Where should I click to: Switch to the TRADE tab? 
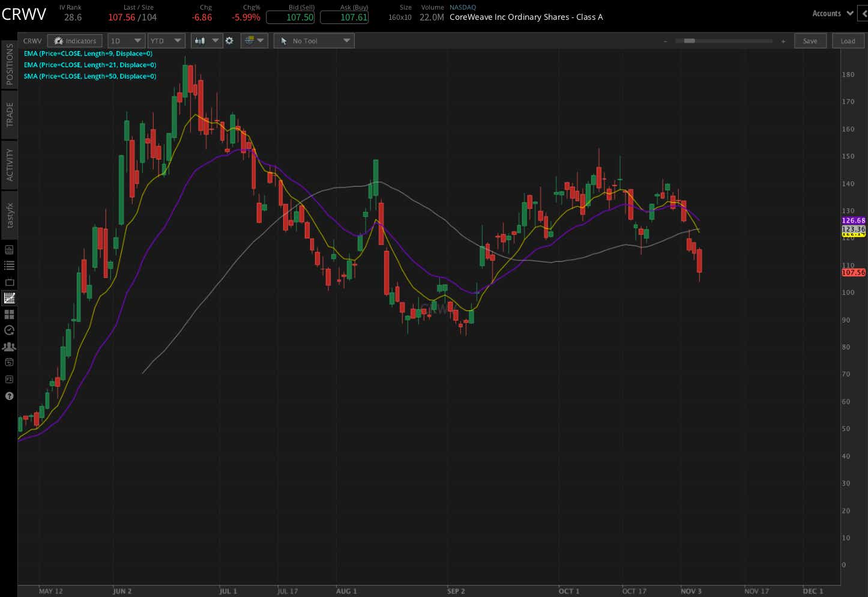pyautogui.click(x=9, y=114)
